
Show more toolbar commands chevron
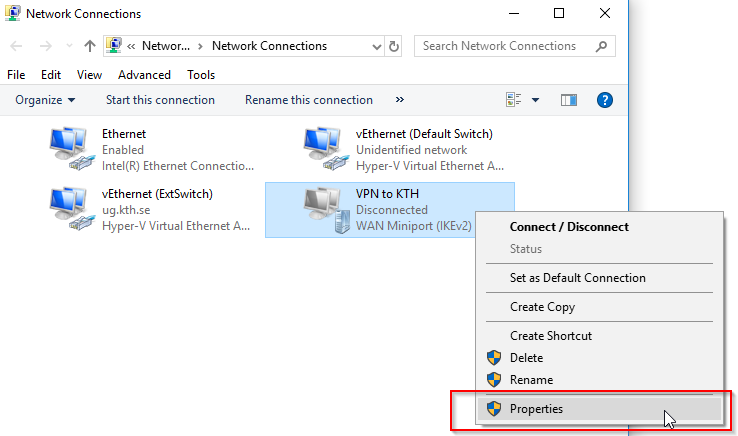pos(400,100)
